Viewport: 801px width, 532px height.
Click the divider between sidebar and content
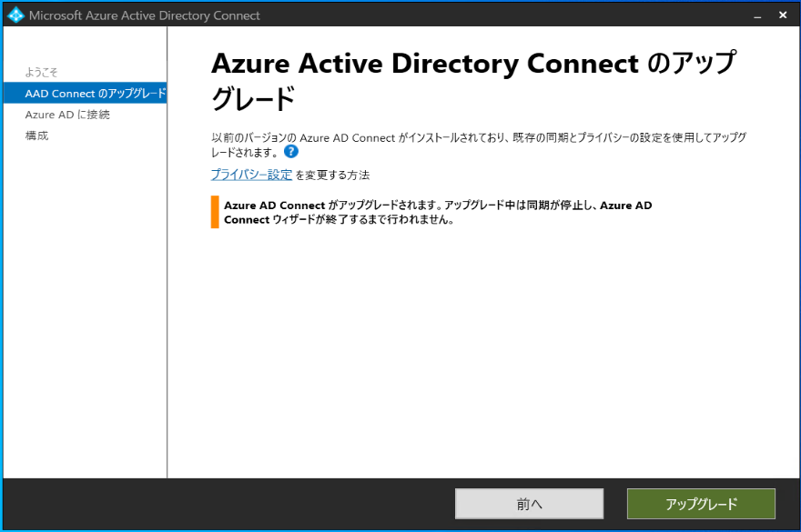[x=167, y=273]
